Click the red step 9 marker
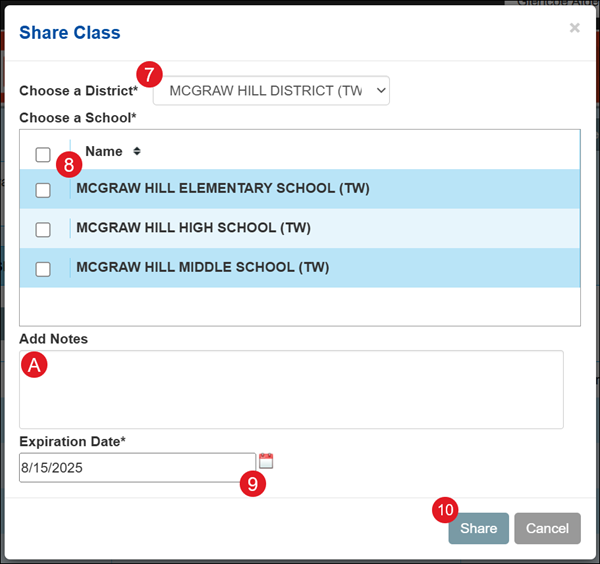 coord(252,484)
